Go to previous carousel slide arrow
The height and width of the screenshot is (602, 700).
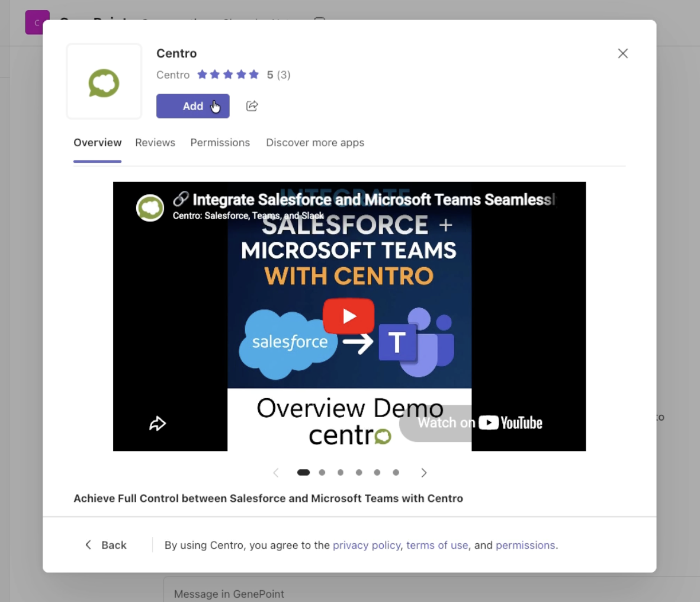point(276,472)
